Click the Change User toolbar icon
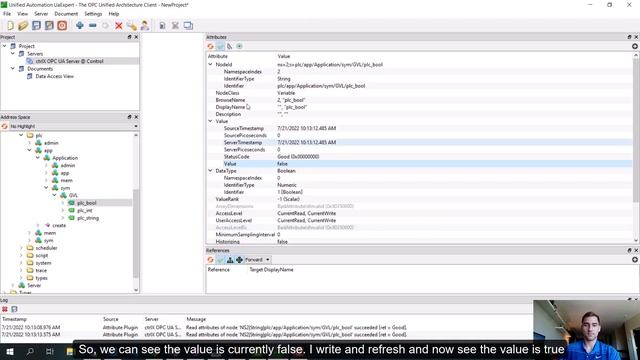The width and height of the screenshot is (640, 360). point(144,26)
